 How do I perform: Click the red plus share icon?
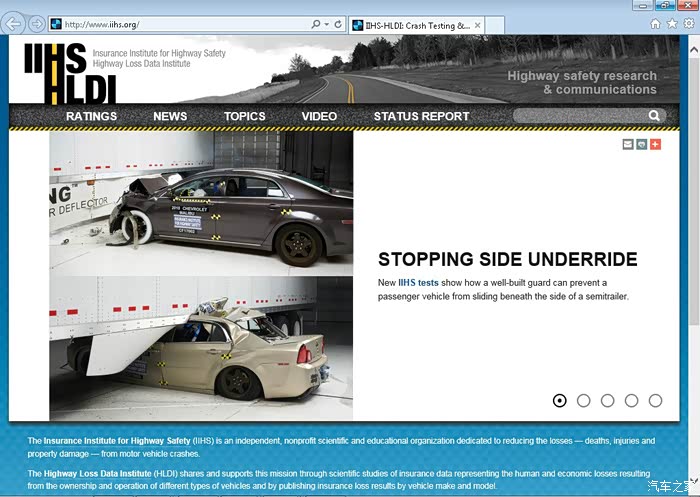coord(655,144)
